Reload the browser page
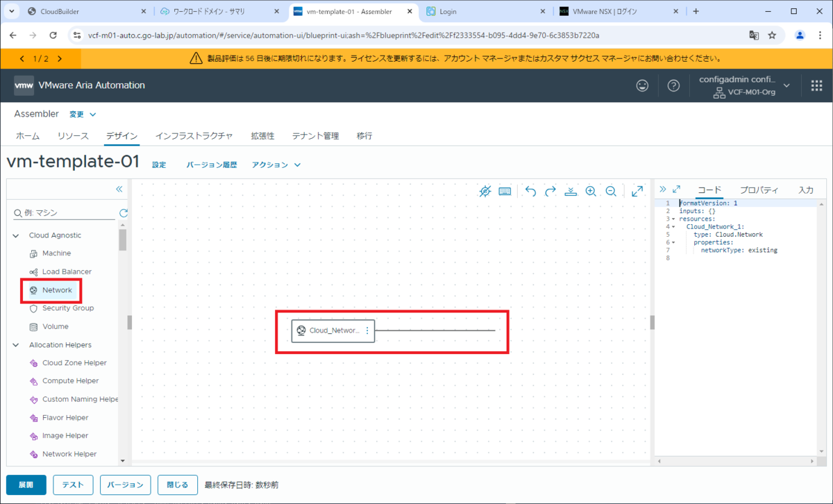This screenshot has height=504, width=833. click(53, 35)
